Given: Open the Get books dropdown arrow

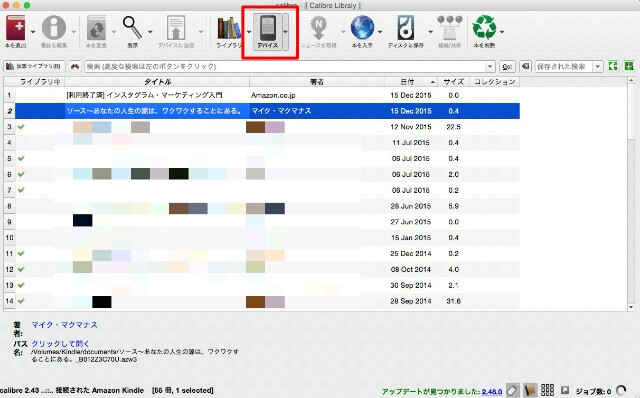Looking at the screenshot, I should [380, 32].
